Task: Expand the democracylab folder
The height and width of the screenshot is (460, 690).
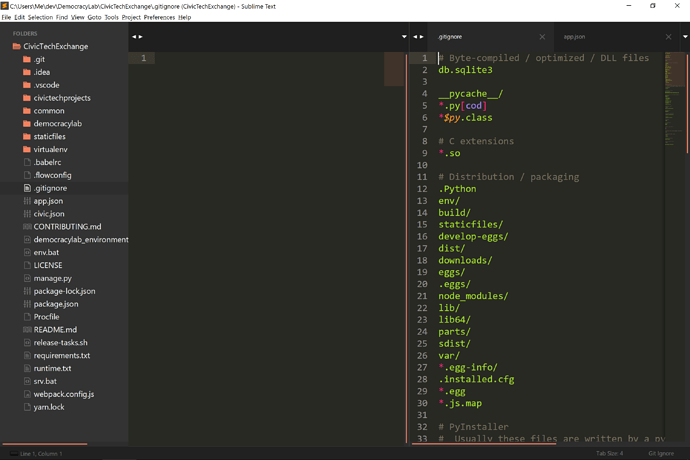Action: pos(27,124)
